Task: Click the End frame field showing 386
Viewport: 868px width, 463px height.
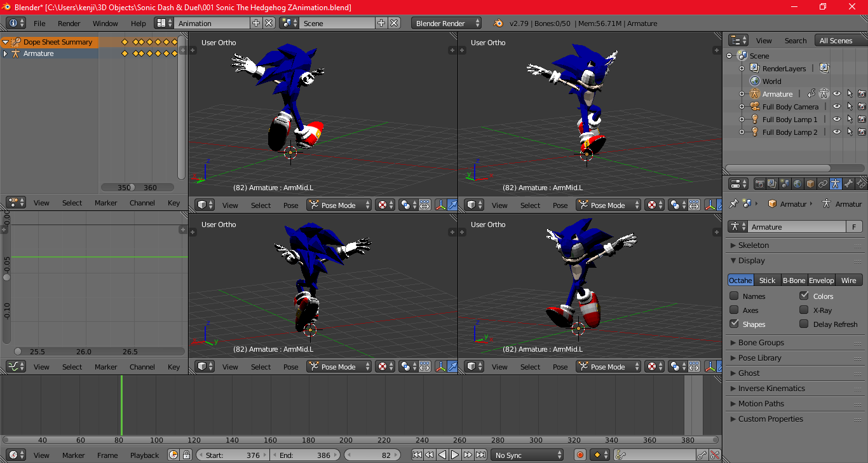Action: coord(306,455)
